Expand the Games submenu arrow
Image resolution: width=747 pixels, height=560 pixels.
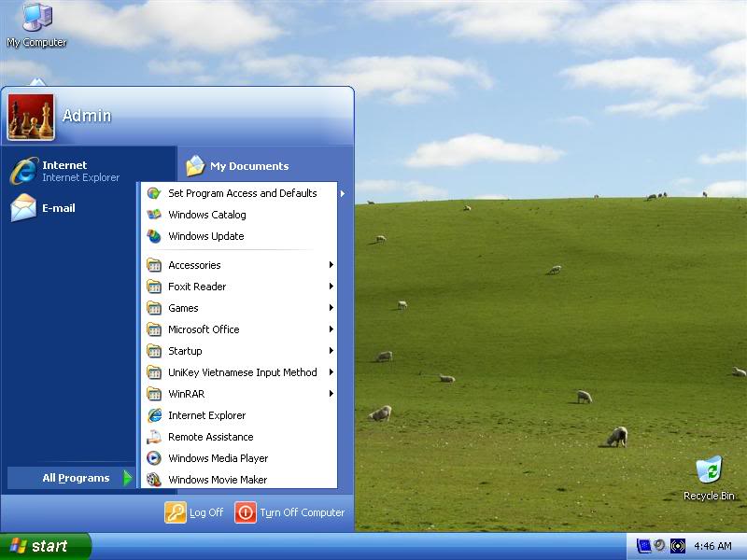331,308
